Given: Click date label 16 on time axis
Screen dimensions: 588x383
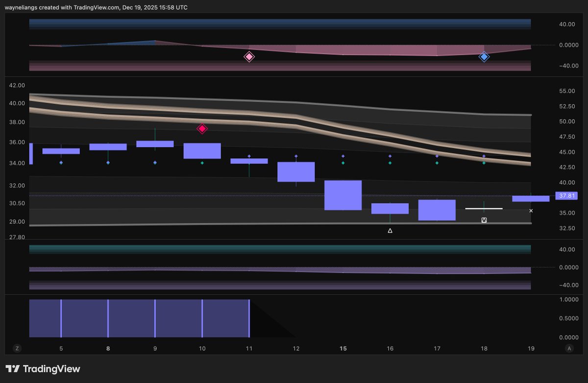Looking at the screenshot, I should pos(390,349).
